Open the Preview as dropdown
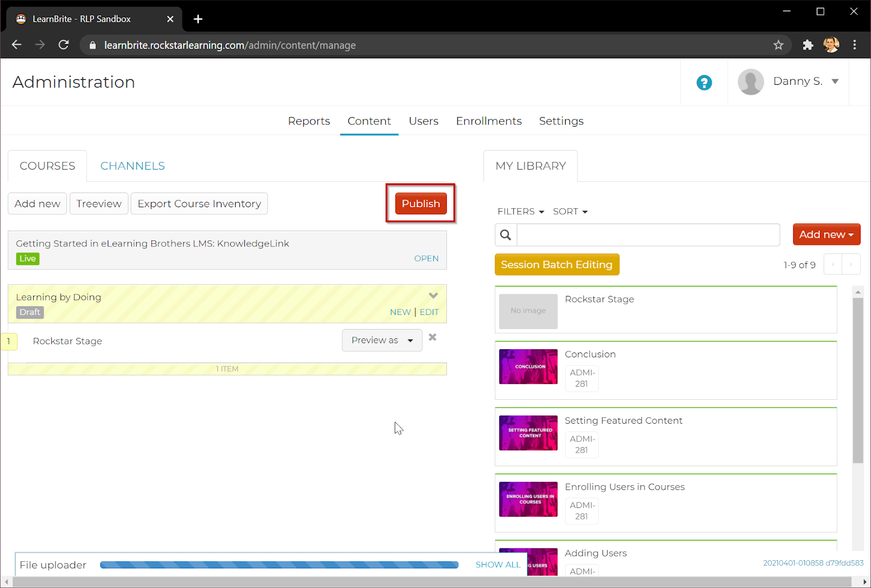This screenshot has width=871, height=588. point(382,340)
